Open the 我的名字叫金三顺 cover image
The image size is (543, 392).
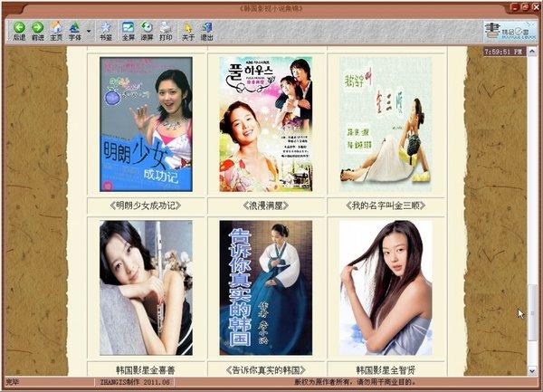(386, 124)
